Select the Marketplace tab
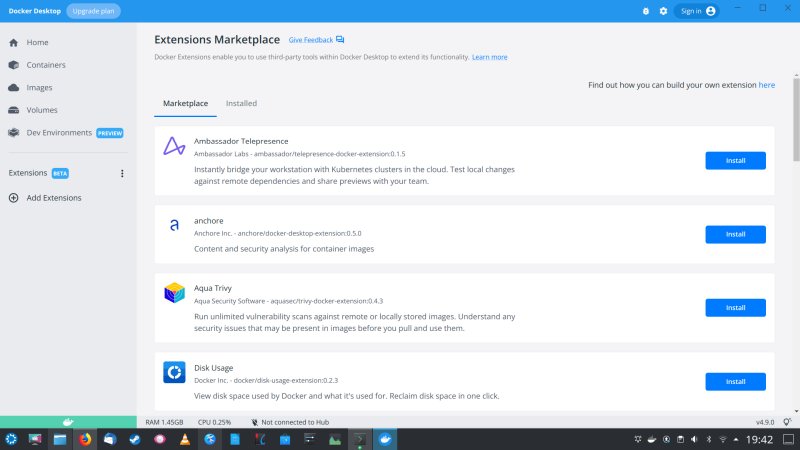Viewport: 800px width, 450px height. tap(185, 103)
